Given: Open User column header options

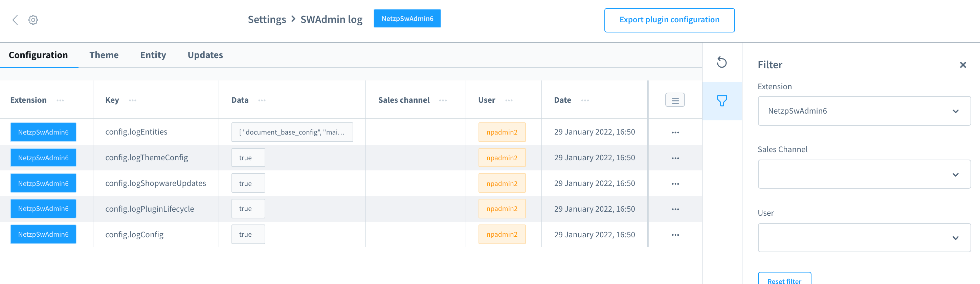Looking at the screenshot, I should [509, 100].
